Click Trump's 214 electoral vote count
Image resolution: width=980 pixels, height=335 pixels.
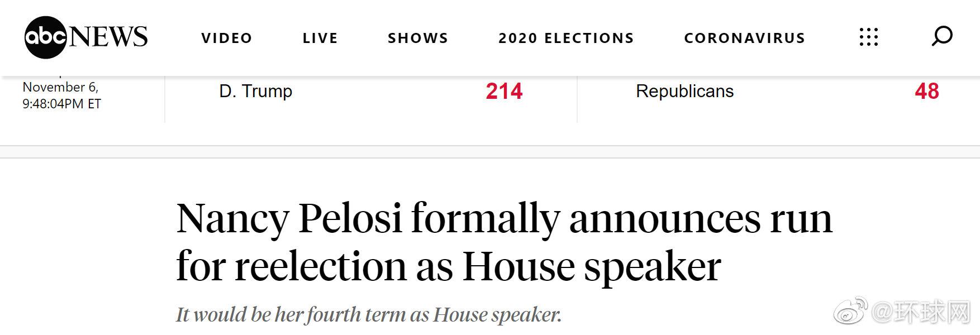click(504, 91)
